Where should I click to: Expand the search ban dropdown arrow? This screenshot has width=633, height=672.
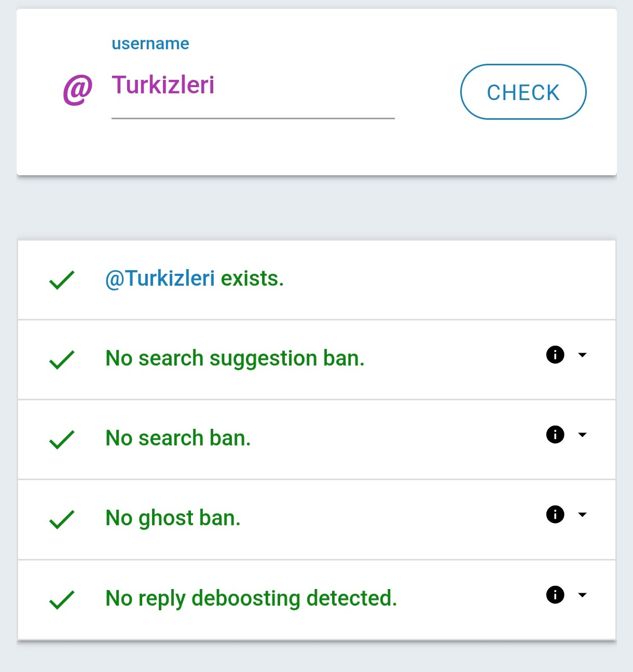[x=582, y=435]
